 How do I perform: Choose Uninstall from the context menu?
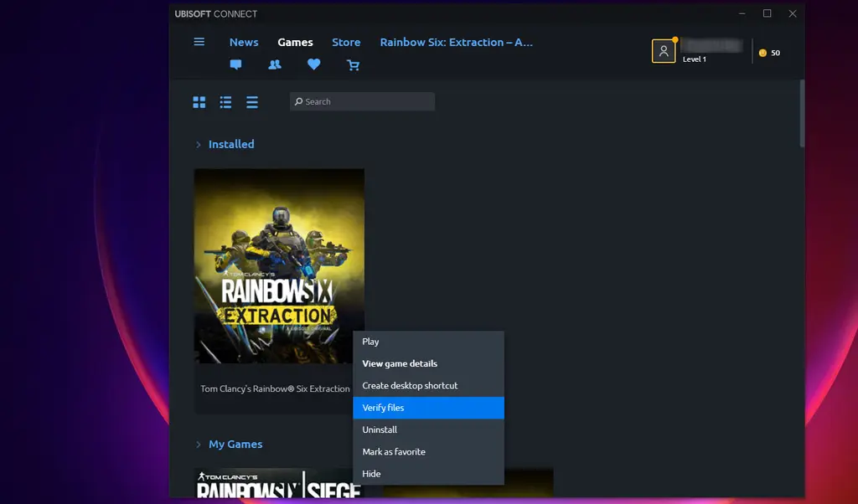coord(428,429)
